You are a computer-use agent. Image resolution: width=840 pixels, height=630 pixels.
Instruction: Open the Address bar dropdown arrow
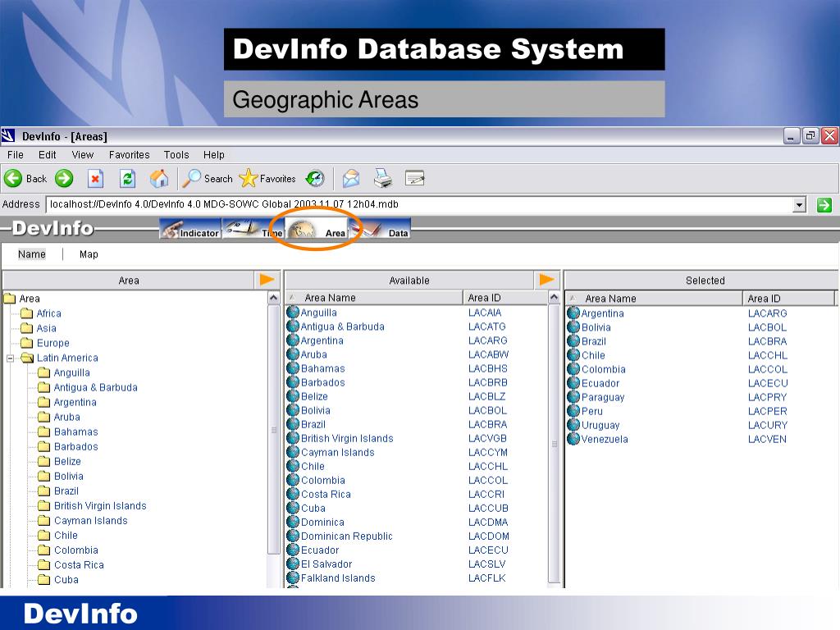point(799,204)
